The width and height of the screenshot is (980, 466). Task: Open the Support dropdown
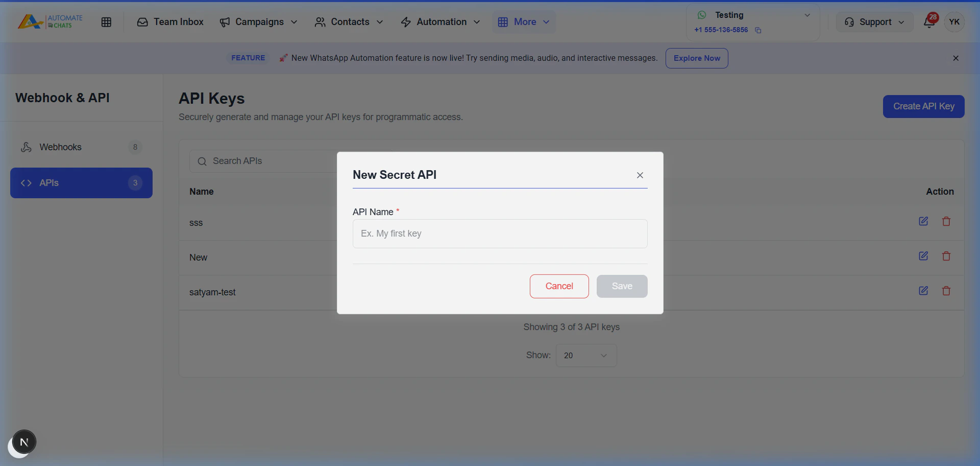[x=874, y=22]
